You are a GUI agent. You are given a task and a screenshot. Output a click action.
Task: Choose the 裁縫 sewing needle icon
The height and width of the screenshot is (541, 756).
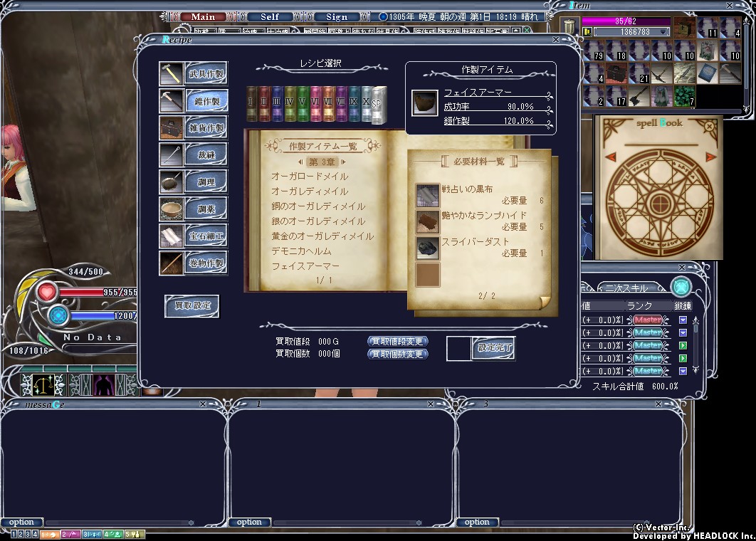pos(172,154)
